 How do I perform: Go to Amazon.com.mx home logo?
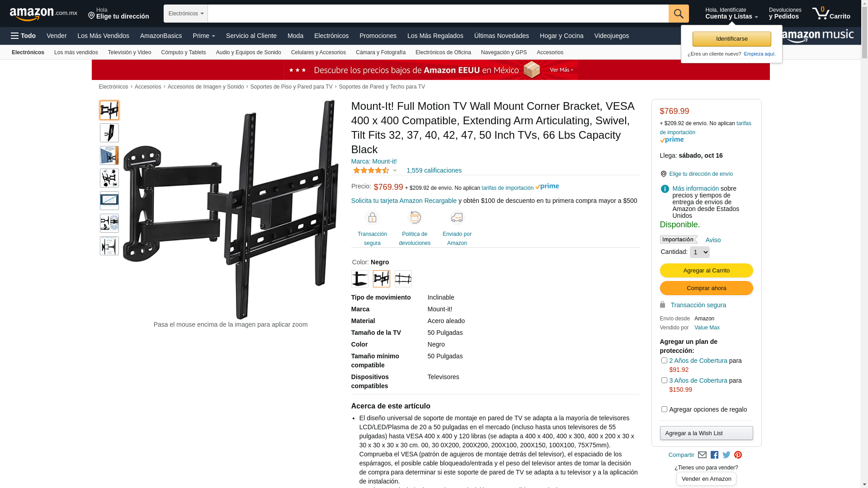point(43,14)
